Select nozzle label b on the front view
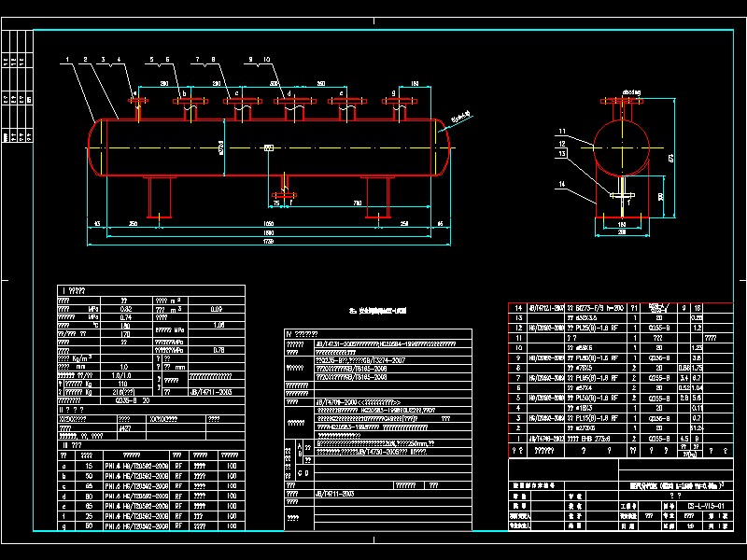The height and width of the screenshot is (560, 747). click(x=184, y=94)
